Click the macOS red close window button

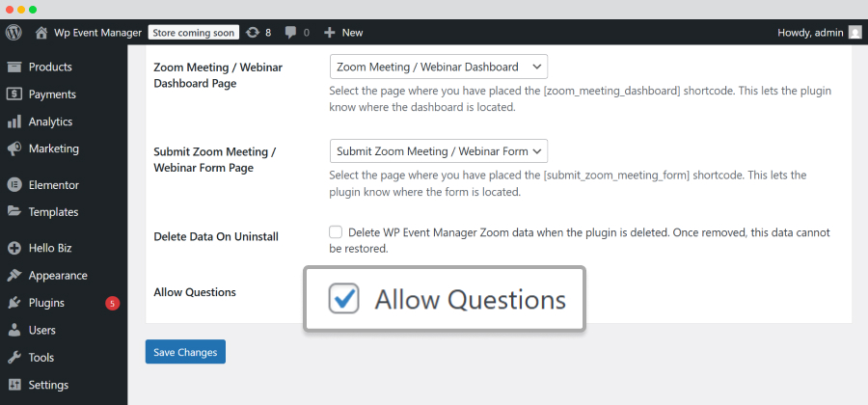click(10, 10)
